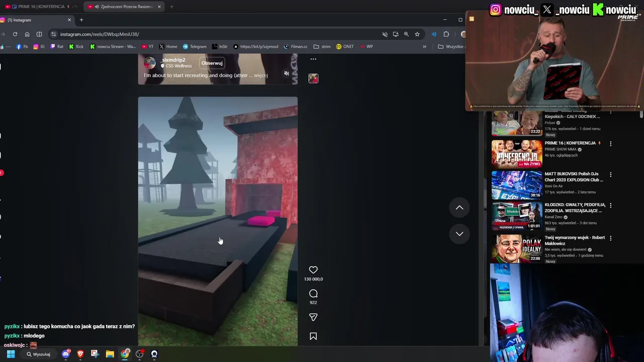The height and width of the screenshot is (362, 644).
Task: Go to next reel with down arrow
Action: [x=459, y=234]
